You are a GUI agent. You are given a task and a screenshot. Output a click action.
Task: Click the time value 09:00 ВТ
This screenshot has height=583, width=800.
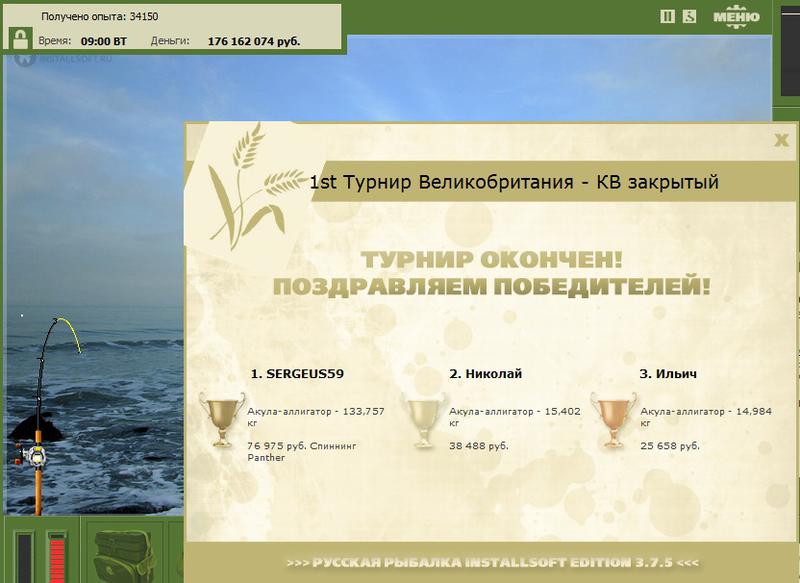(x=104, y=41)
